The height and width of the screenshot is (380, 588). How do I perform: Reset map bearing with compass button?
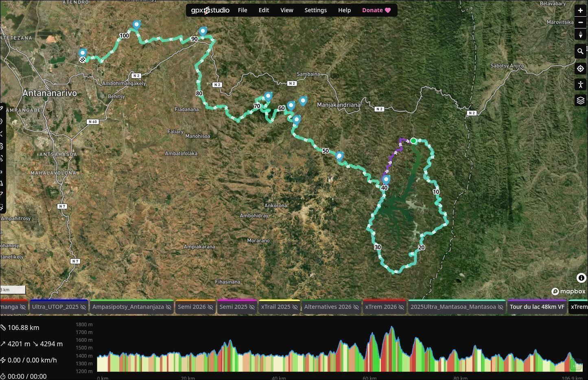[x=580, y=35]
